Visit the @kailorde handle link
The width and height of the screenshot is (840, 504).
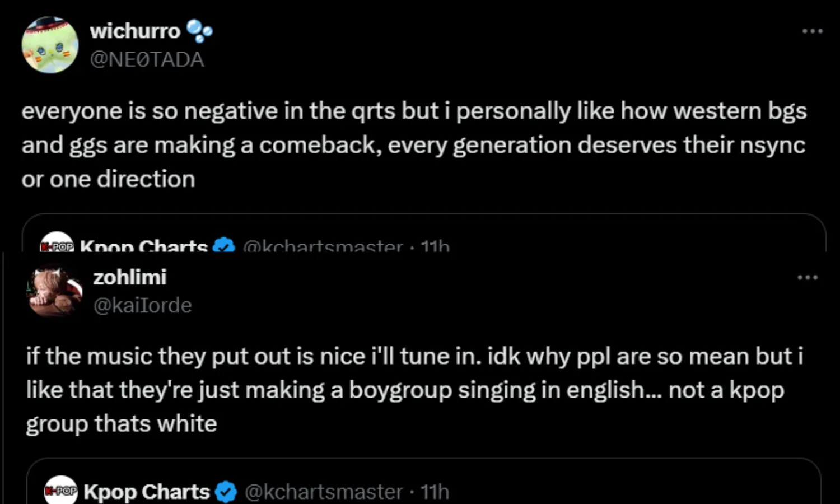pyautogui.click(x=142, y=305)
